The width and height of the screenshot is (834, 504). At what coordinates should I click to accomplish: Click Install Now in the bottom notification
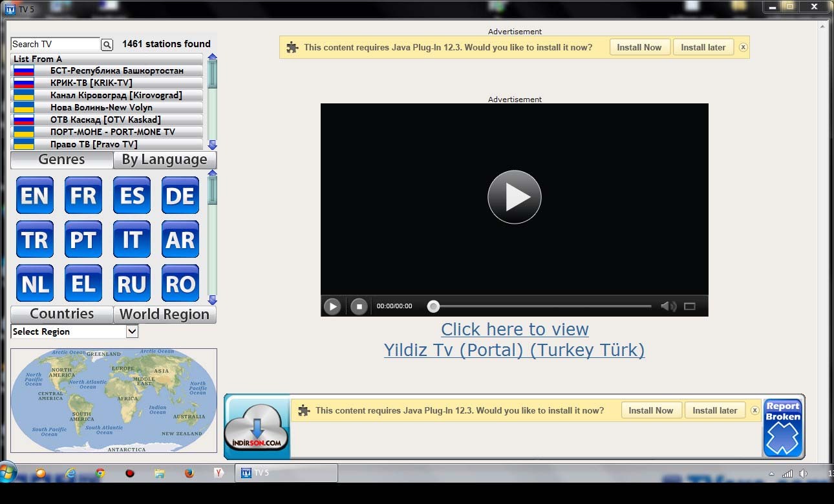(651, 410)
